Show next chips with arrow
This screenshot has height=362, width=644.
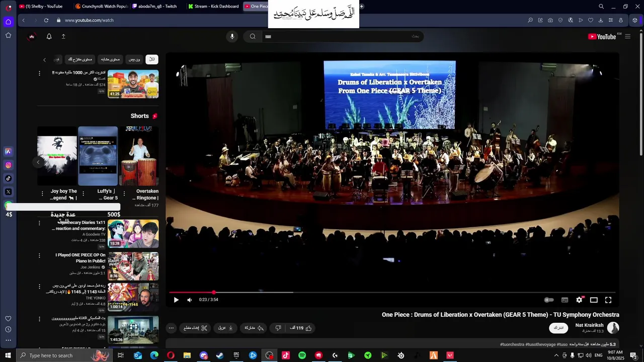pos(44,60)
